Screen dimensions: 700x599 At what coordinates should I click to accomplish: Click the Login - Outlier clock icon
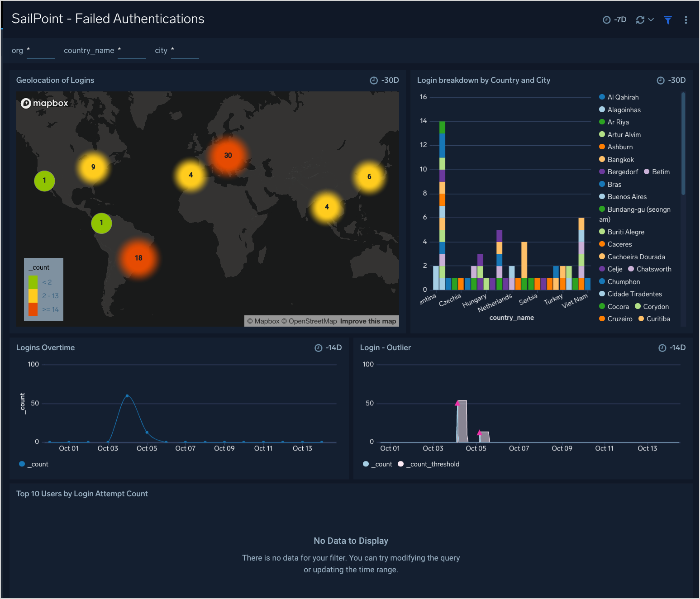(662, 348)
